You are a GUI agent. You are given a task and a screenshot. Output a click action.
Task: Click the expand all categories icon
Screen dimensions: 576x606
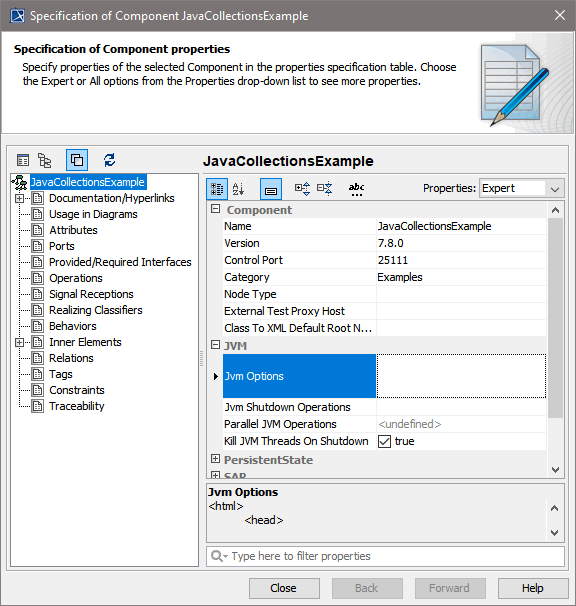click(302, 189)
